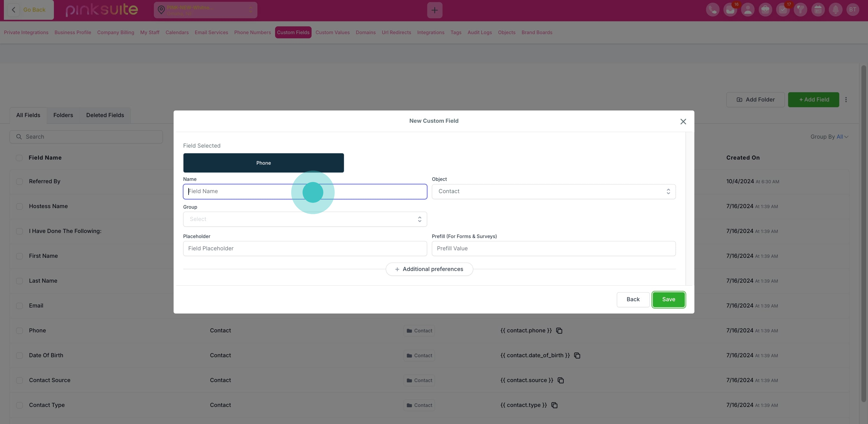Click the phone dialer icon in header
868x424 pixels.
tap(712, 10)
